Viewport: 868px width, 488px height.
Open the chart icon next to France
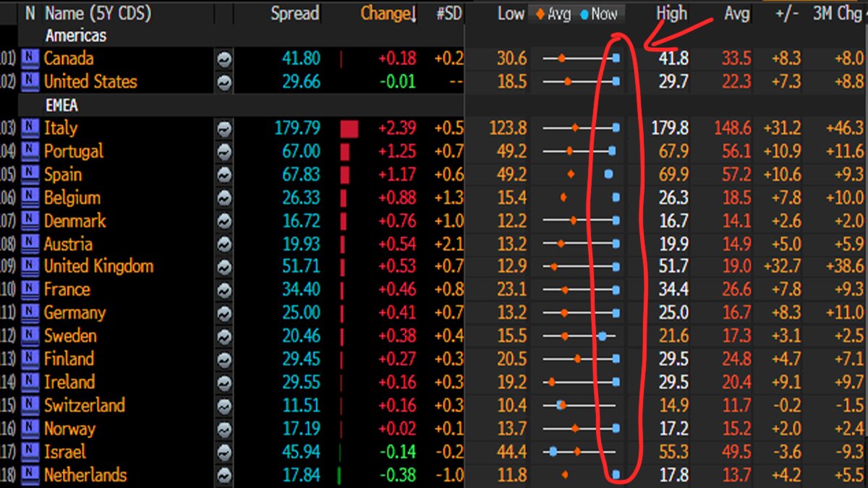(224, 291)
